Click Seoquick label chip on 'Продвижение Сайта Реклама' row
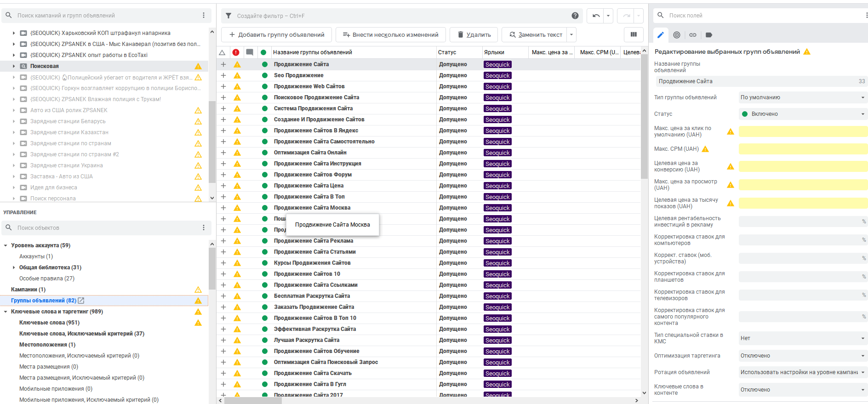The width and height of the screenshot is (868, 404). tap(497, 241)
